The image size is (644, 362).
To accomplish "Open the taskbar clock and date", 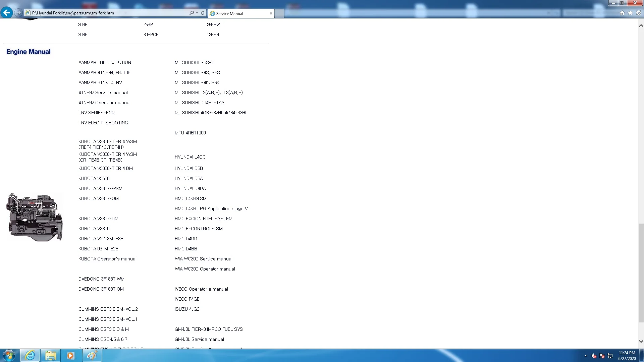I will [x=627, y=356].
